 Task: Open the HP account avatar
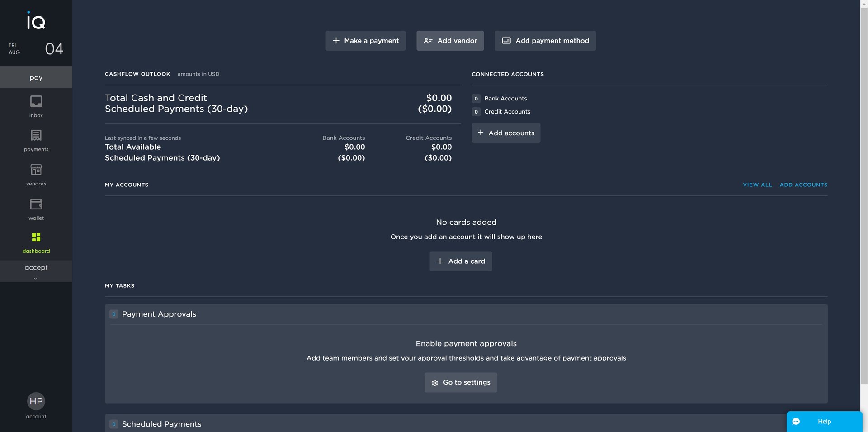tap(36, 401)
